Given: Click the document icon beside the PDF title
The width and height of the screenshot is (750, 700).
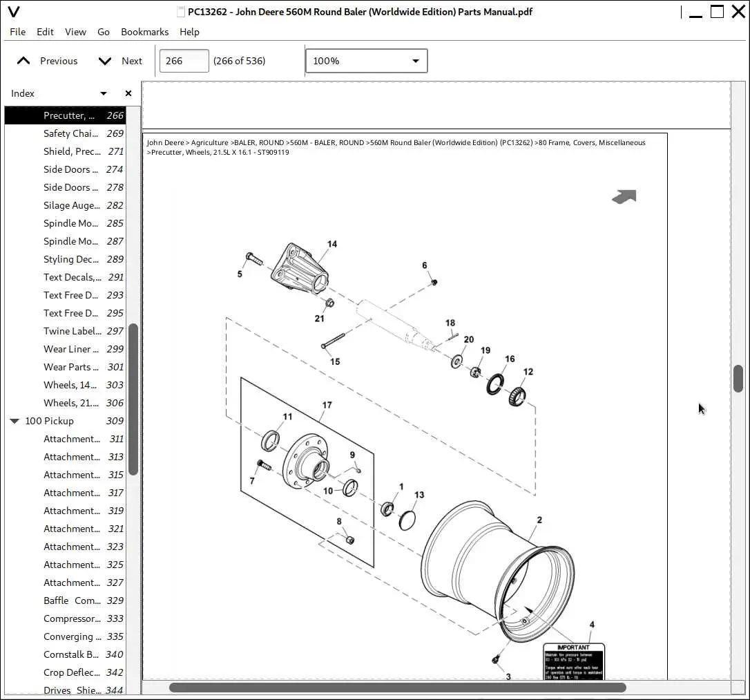Looking at the screenshot, I should (x=181, y=12).
